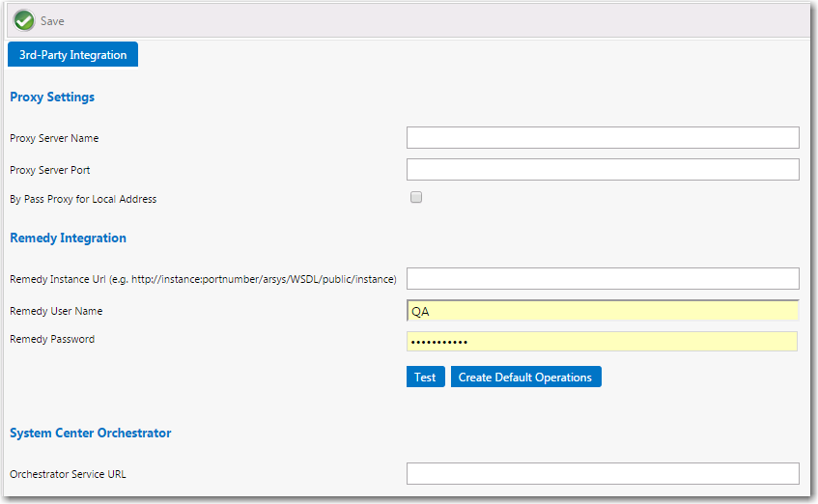Click the Remedy Integration section heading
Screen dimensions: 818x504
(x=68, y=238)
